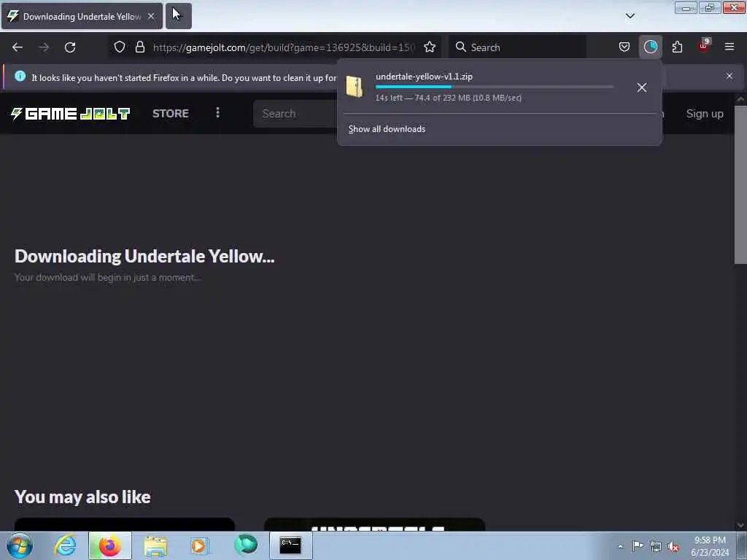Click the download progress bar
Image resolution: width=747 pixels, height=560 pixels.
click(x=494, y=87)
